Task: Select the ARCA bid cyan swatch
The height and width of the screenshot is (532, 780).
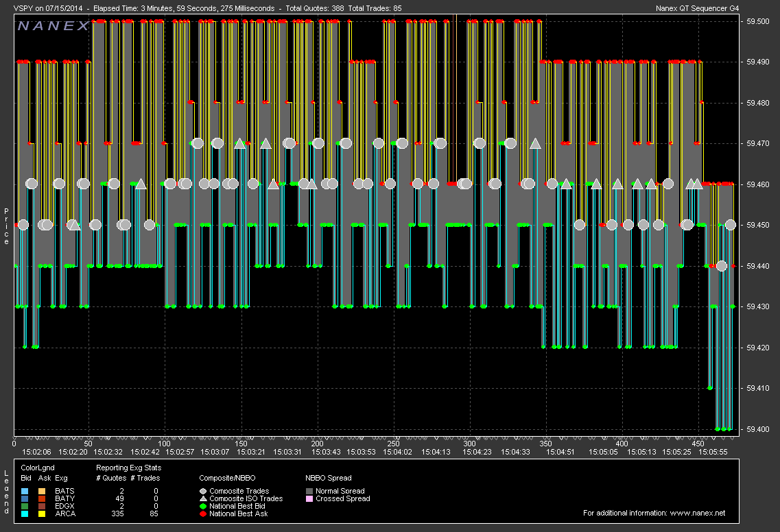Action: click(x=25, y=513)
